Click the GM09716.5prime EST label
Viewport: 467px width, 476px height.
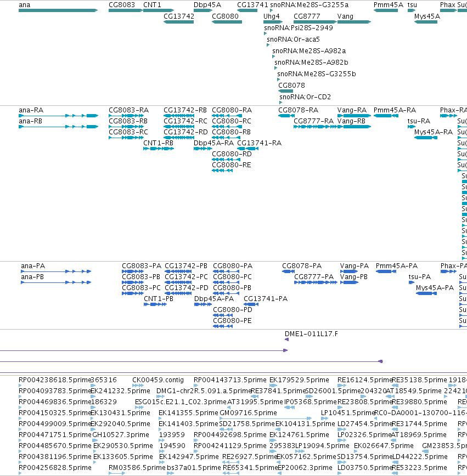pos(248,413)
